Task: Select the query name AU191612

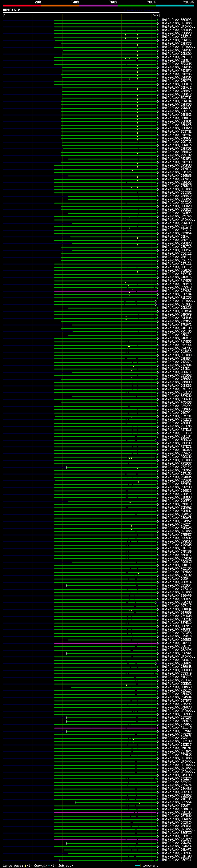Action: (x=11, y=10)
